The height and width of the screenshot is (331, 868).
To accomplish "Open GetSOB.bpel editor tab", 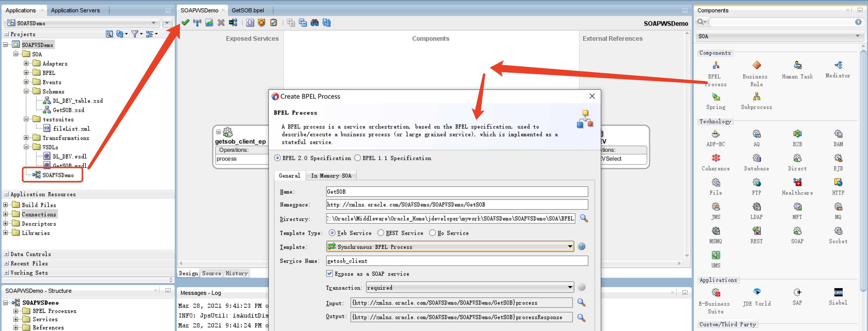I will (x=248, y=10).
